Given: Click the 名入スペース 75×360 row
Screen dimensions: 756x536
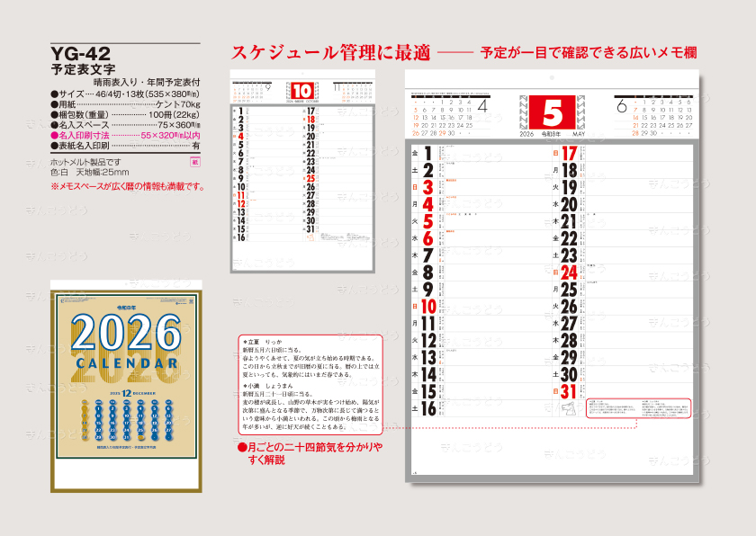Looking at the screenshot, I should [x=125, y=125].
